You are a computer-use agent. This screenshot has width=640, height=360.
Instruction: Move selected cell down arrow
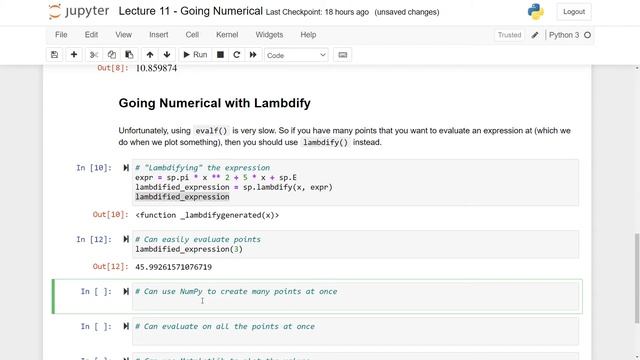tap(167, 55)
